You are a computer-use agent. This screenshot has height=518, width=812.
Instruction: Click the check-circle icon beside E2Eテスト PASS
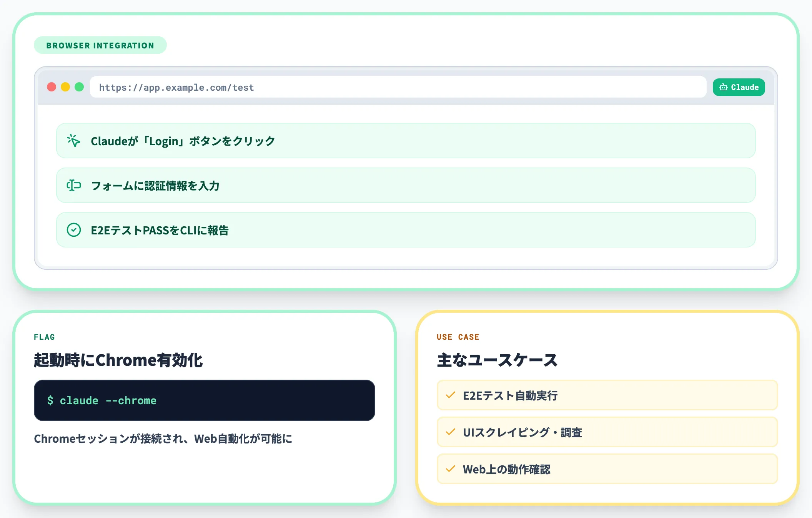click(x=73, y=230)
